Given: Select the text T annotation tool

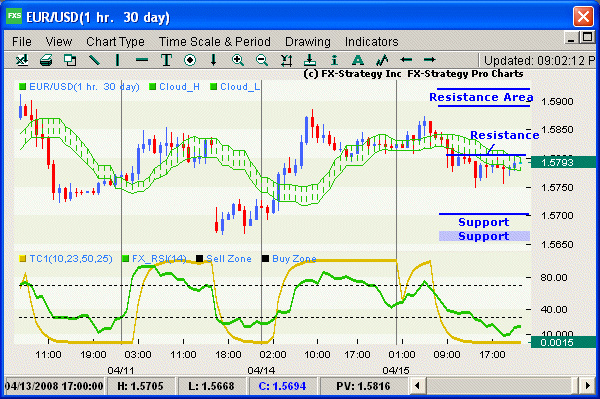Looking at the screenshot, I should [166, 60].
